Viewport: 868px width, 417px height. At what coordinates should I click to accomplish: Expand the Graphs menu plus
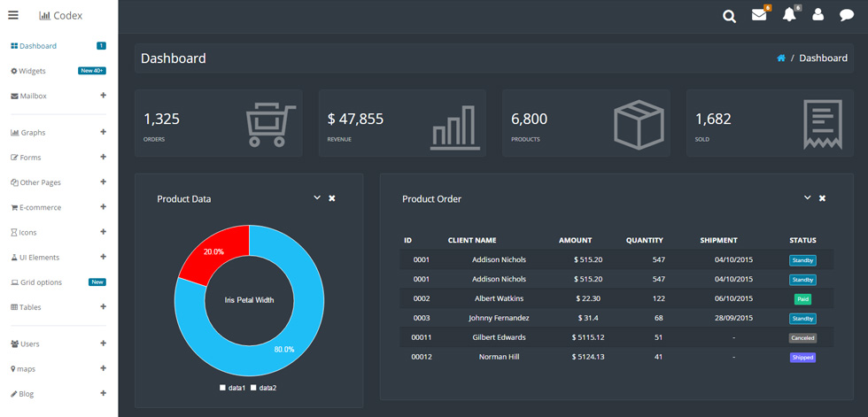(103, 132)
